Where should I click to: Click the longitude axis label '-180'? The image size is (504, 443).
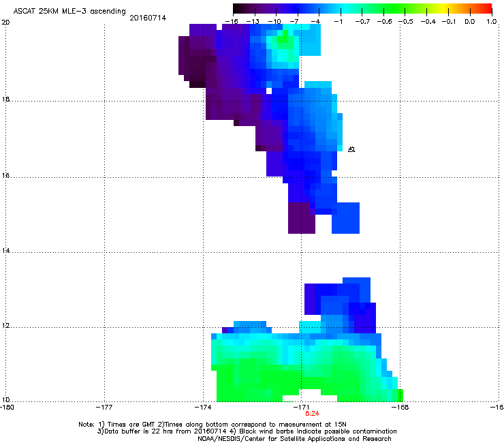(x=7, y=408)
